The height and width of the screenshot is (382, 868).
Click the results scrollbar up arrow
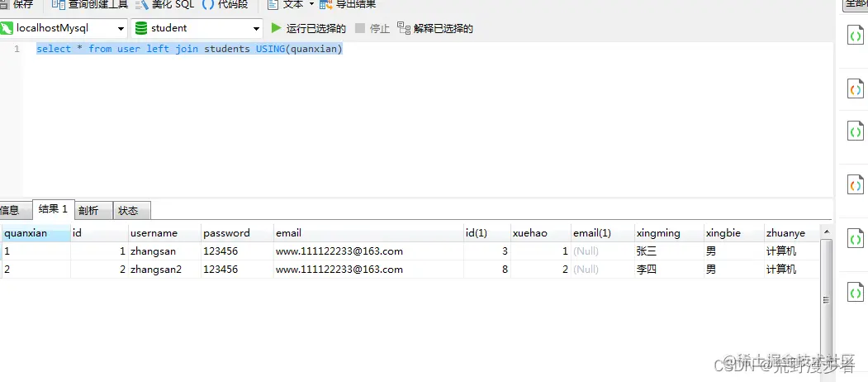[x=826, y=232]
